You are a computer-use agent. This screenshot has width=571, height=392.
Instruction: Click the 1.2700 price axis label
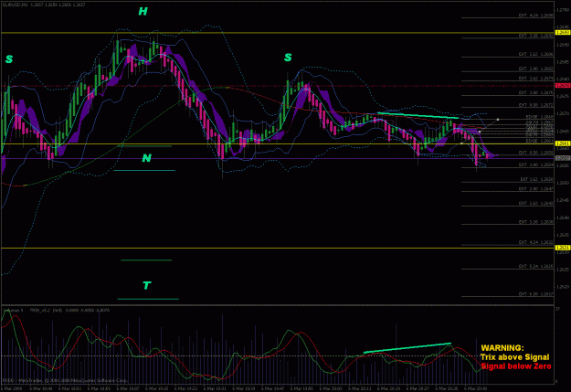coord(563,10)
